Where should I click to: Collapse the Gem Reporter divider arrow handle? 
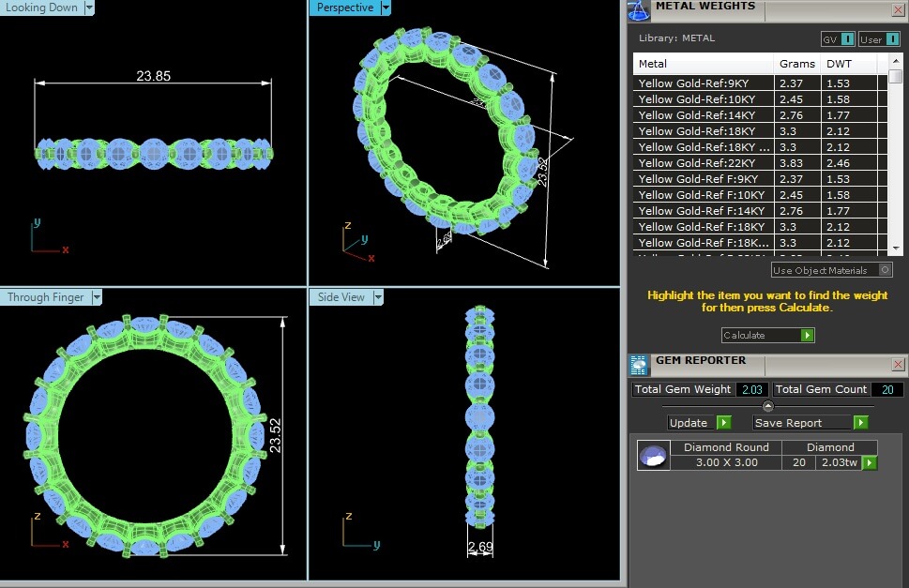pyautogui.click(x=768, y=406)
